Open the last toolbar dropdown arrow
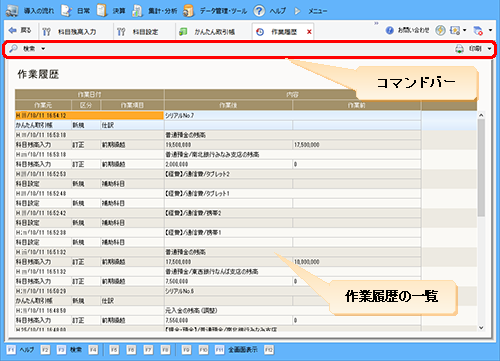The image size is (500, 361). point(490,30)
